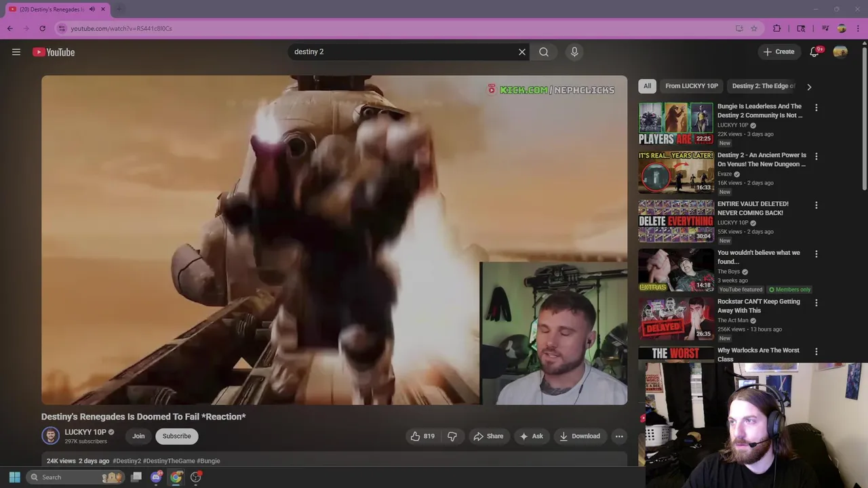
Task: Reload the page with refresh icon
Action: [42, 28]
